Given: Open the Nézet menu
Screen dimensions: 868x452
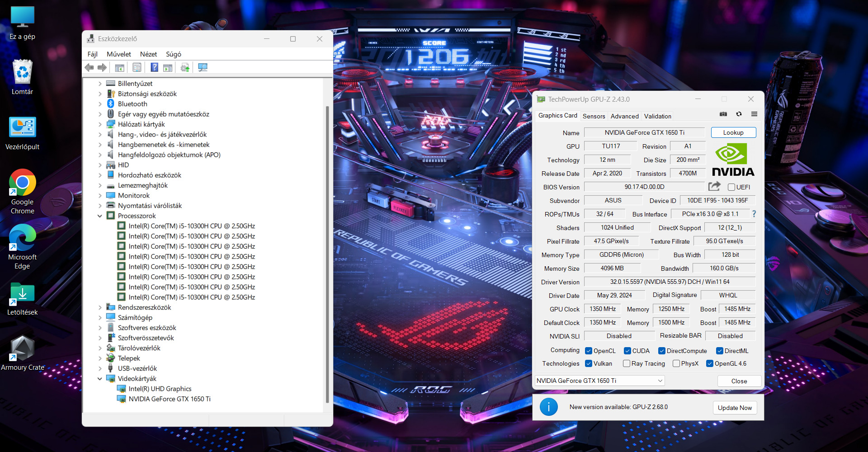Looking at the screenshot, I should 149,54.
